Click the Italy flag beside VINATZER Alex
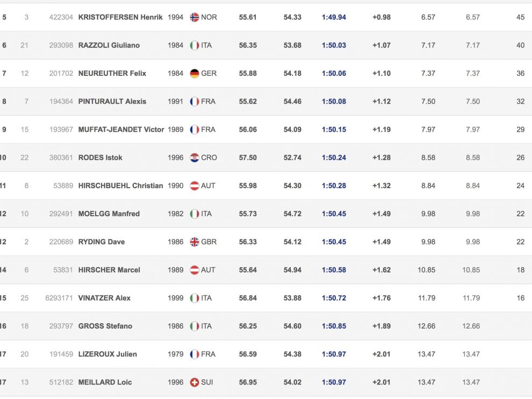 tap(195, 298)
